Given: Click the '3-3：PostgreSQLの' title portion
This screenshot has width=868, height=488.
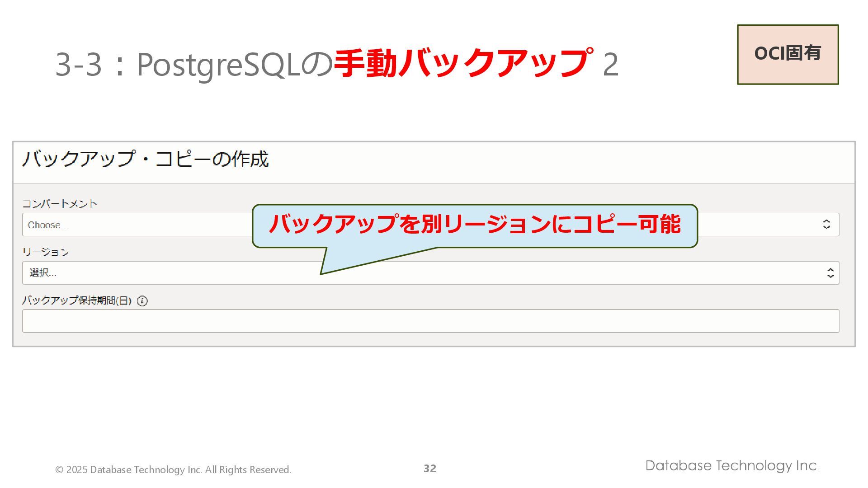Looking at the screenshot, I should point(193,64).
